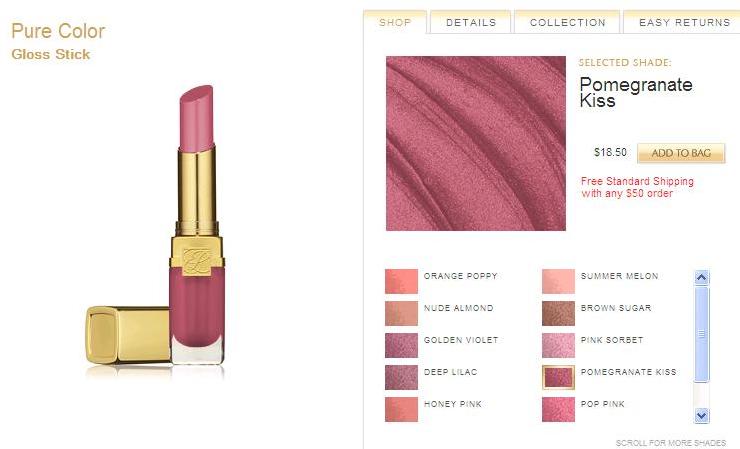Viewport: 740px width, 449px height.
Task: Select the Deep Lilac shade swatch
Action: (x=401, y=378)
